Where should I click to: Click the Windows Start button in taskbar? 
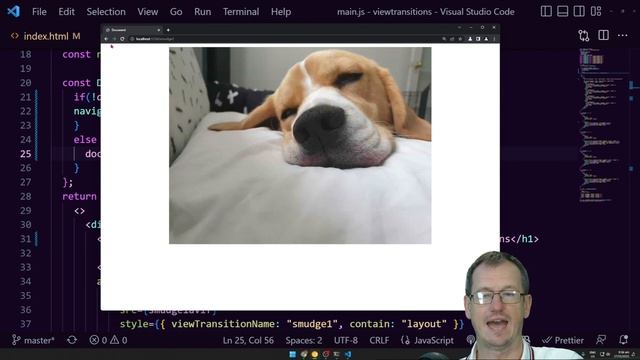pyautogui.click(x=292, y=354)
